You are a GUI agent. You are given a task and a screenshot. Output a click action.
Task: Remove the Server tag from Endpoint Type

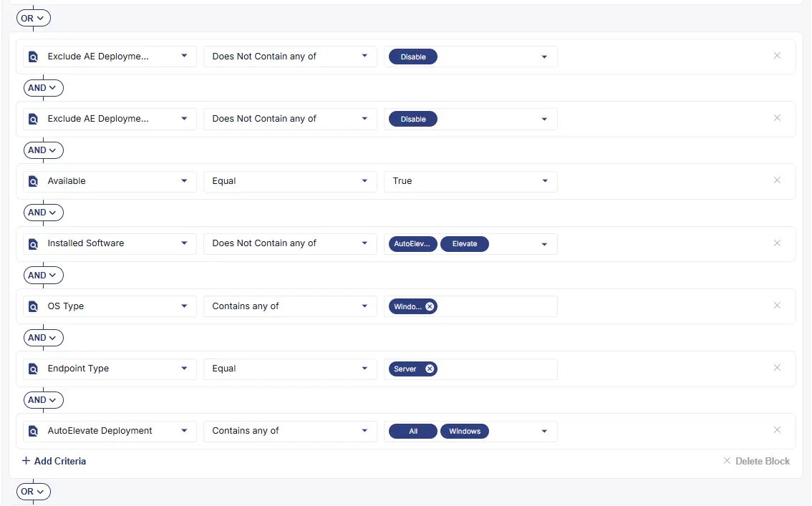[430, 369]
